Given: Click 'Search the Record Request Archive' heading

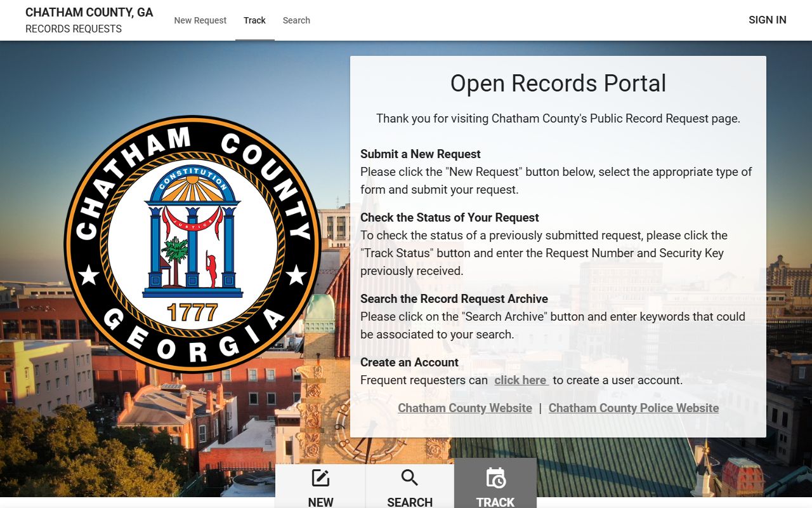Looking at the screenshot, I should (454, 299).
